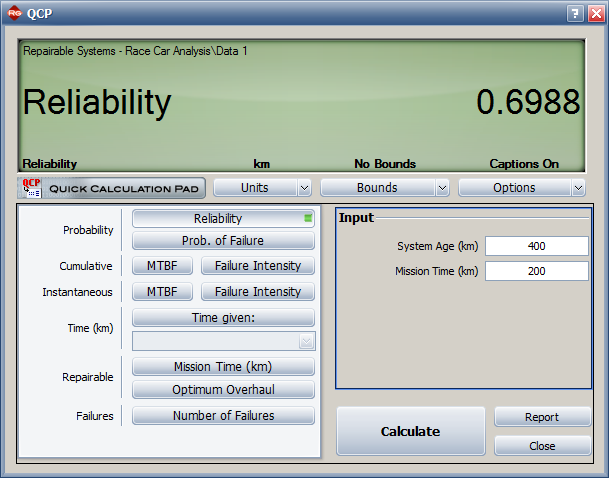Select Instantaneous Failure Intensity

point(257,292)
